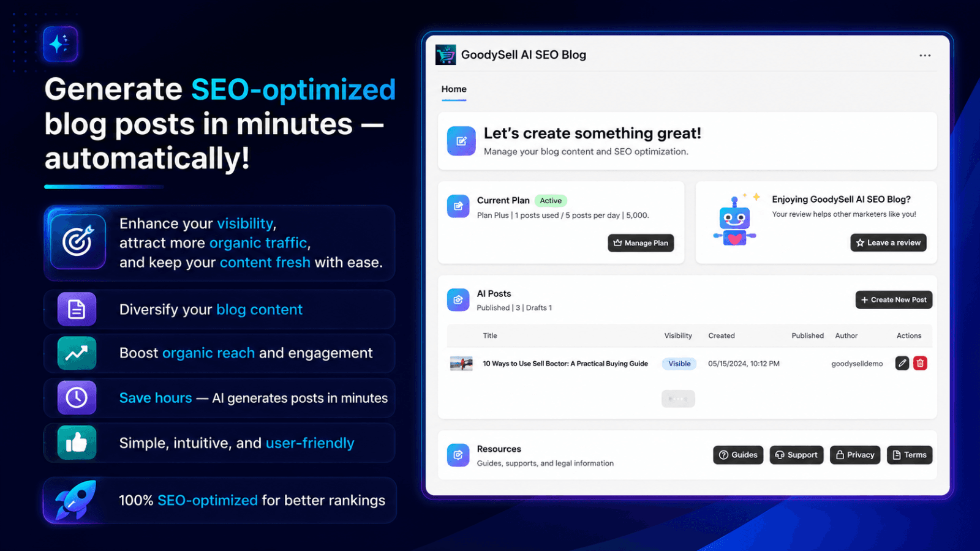Click Leave a review button
Screen dimensions: 980x551
click(x=888, y=243)
